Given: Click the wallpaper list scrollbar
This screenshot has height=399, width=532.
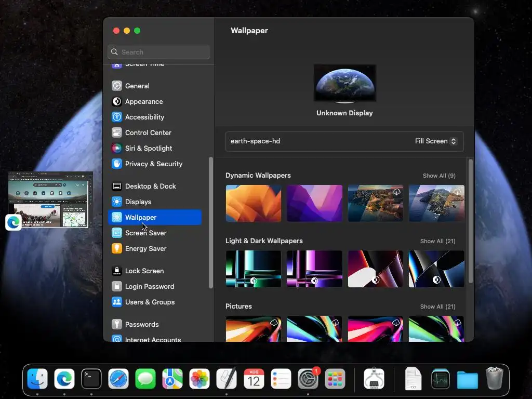Looking at the screenshot, I should tap(471, 221).
